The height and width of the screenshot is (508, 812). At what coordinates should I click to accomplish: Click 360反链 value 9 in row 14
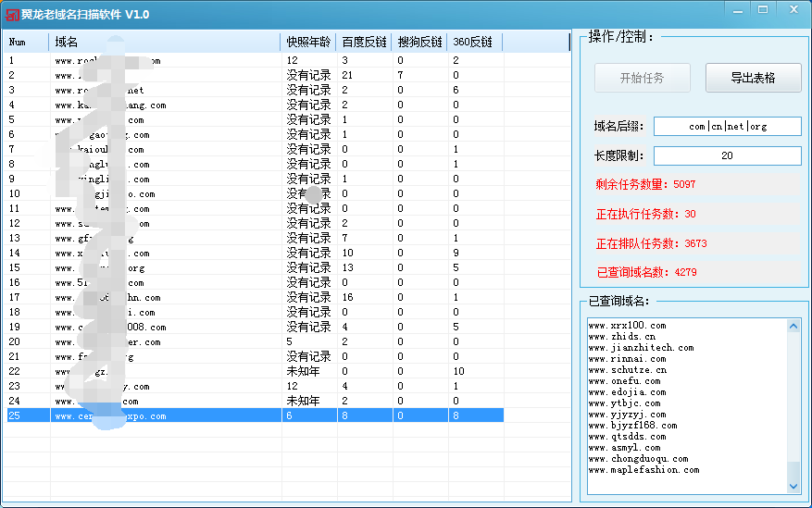(x=456, y=253)
